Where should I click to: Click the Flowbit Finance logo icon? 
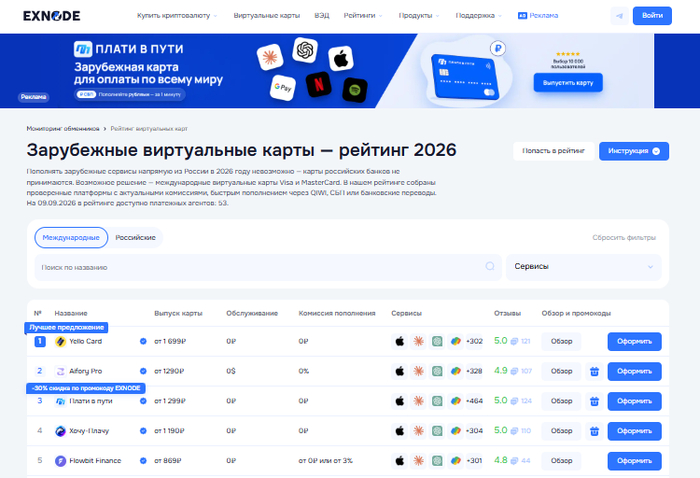(60, 461)
